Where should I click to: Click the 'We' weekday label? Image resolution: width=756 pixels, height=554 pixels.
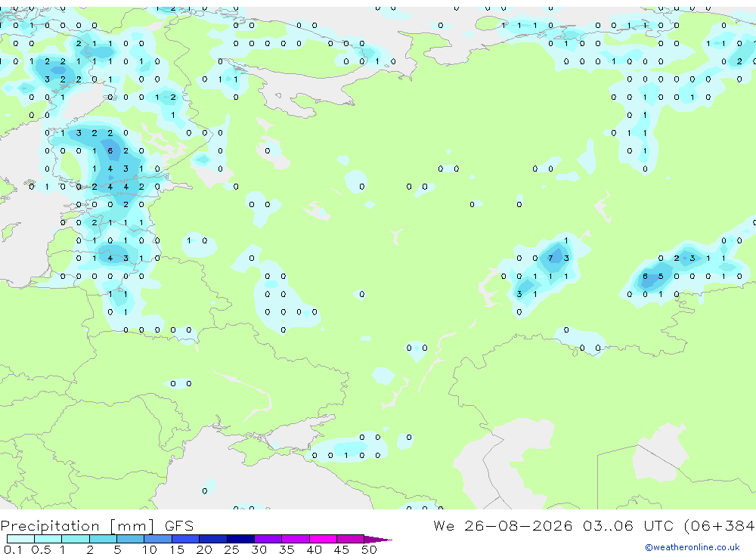click(444, 525)
